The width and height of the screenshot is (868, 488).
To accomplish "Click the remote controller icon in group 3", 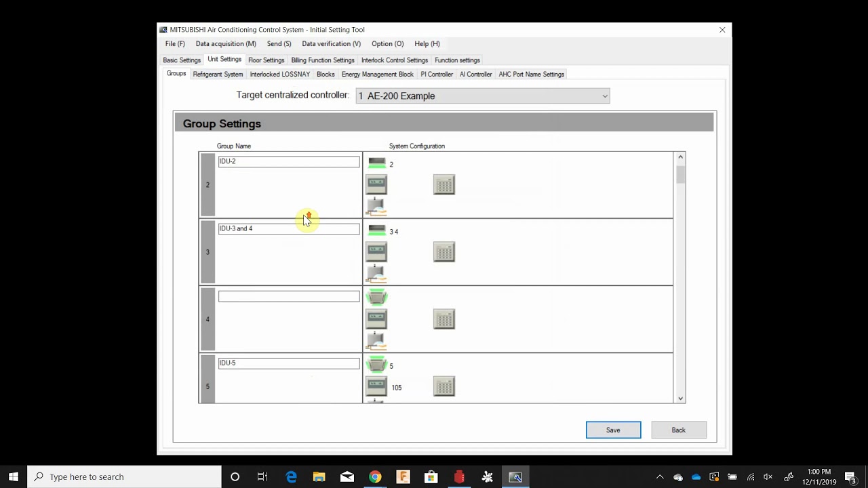I will pos(376,251).
